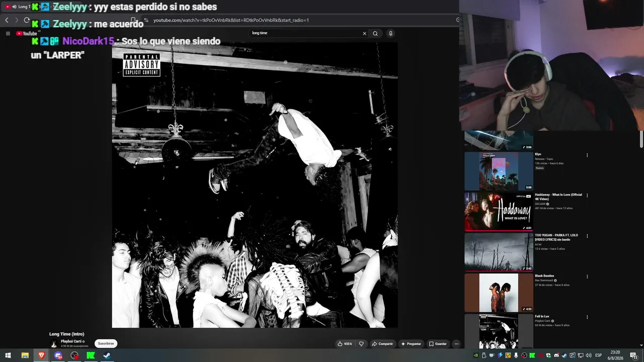
Task: Open 'Haddaway - What Is Love' title link
Action: (558, 197)
